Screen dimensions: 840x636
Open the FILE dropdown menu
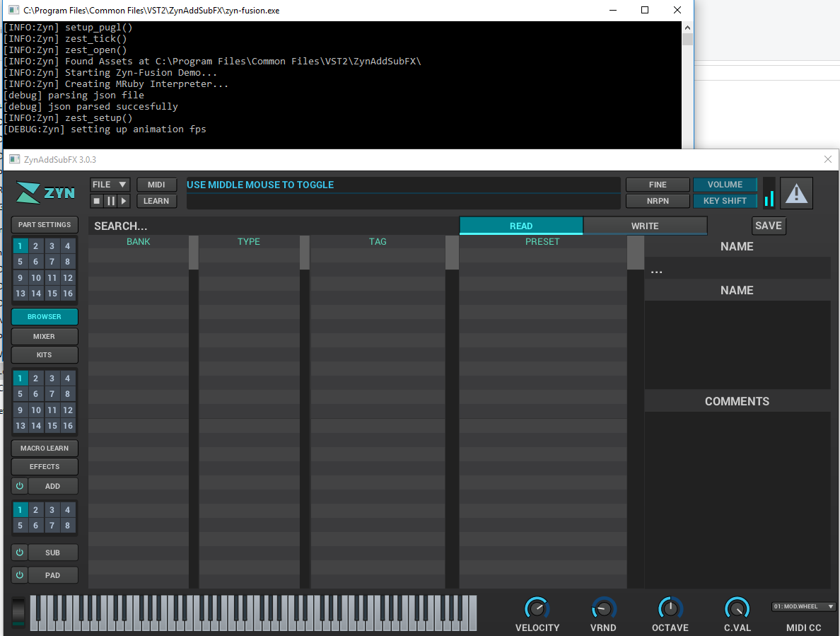[110, 185]
